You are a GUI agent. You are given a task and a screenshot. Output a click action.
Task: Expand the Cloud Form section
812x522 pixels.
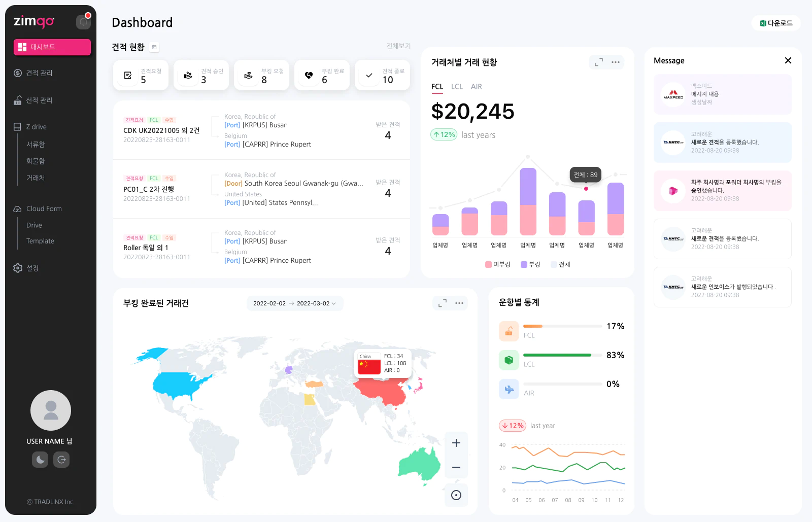click(44, 208)
